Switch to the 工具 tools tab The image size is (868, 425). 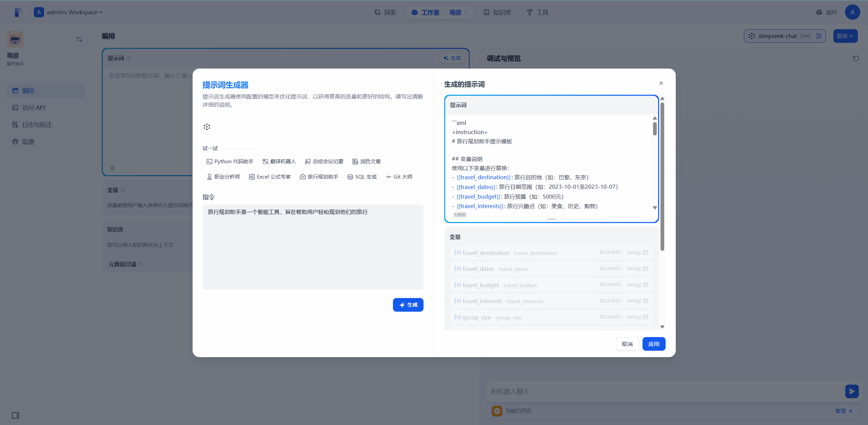[537, 12]
